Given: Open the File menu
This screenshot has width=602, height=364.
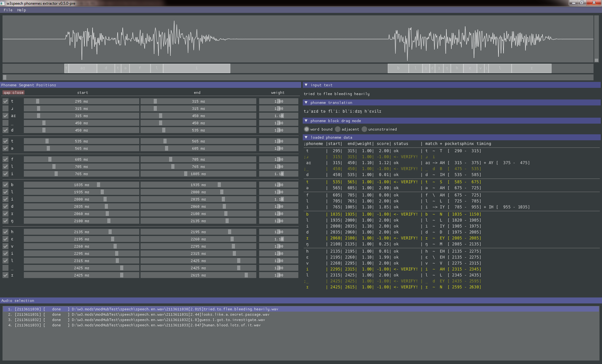Looking at the screenshot, I should point(8,10).
